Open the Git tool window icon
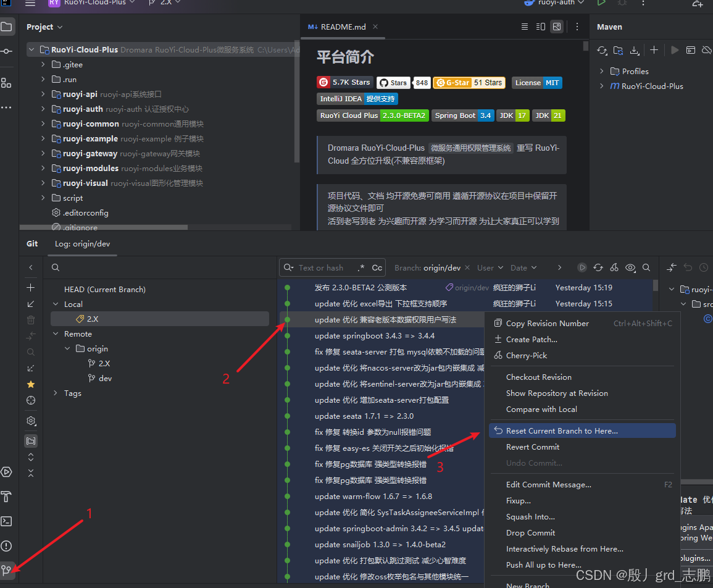This screenshot has width=713, height=588. [x=6, y=570]
